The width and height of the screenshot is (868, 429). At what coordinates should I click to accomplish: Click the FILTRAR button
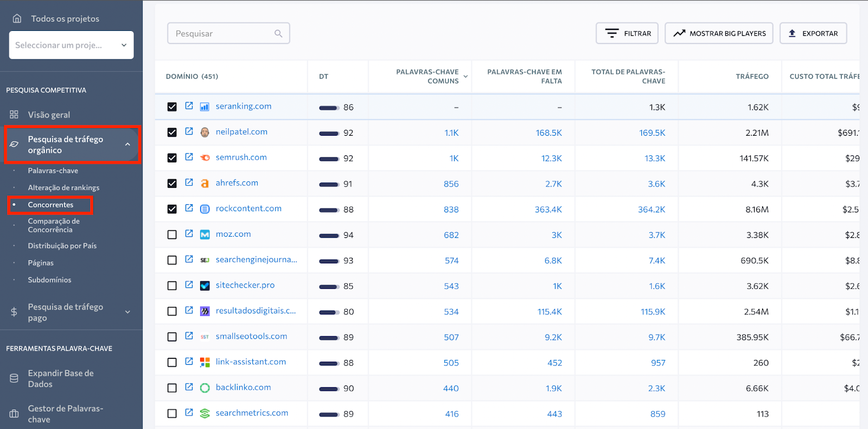coord(627,33)
